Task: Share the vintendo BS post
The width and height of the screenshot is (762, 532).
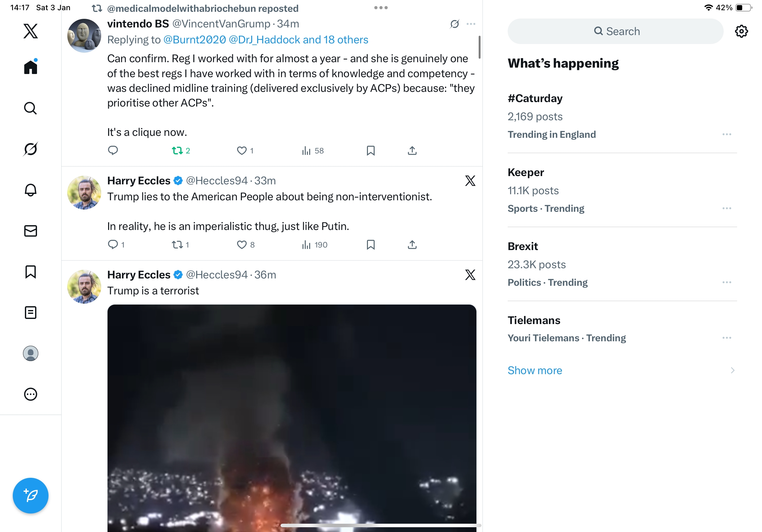Action: [x=412, y=151]
